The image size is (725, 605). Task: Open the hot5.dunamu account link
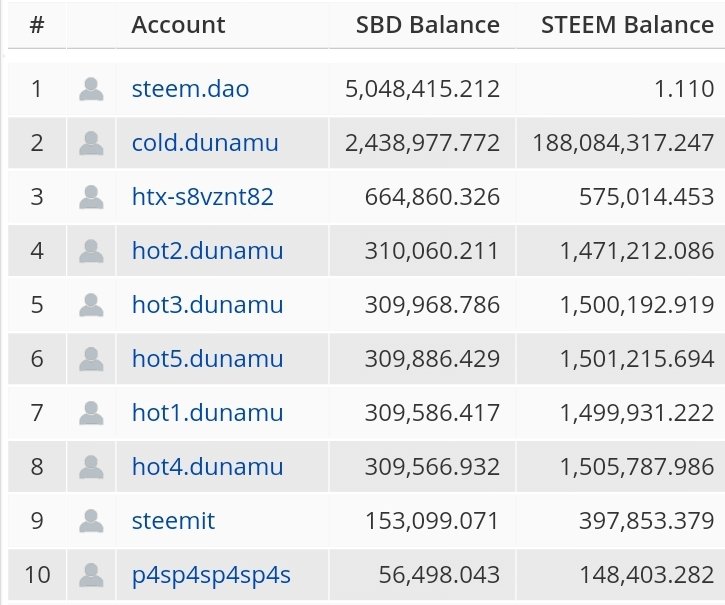[207, 358]
